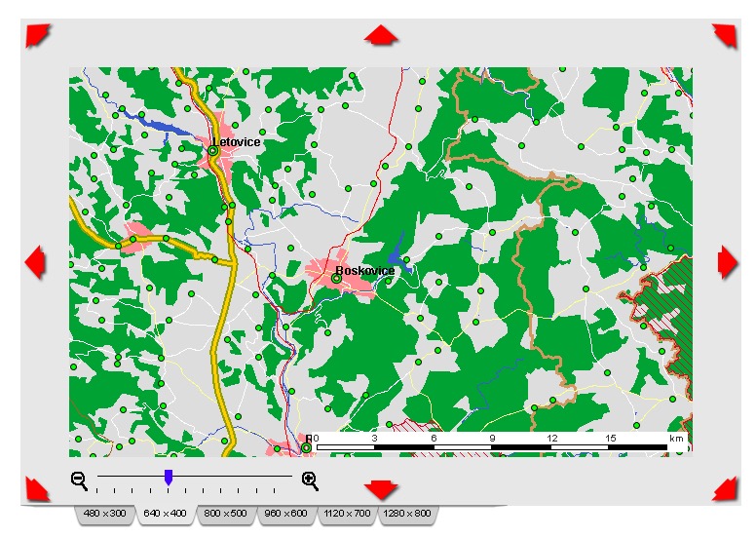
Task: Click the blue zoom slider handle
Action: [169, 478]
